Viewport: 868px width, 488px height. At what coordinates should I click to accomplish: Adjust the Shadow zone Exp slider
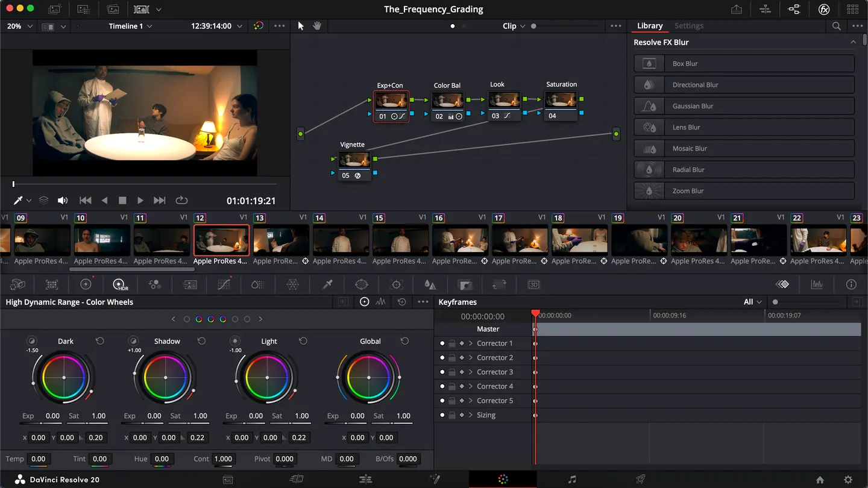(x=142, y=424)
